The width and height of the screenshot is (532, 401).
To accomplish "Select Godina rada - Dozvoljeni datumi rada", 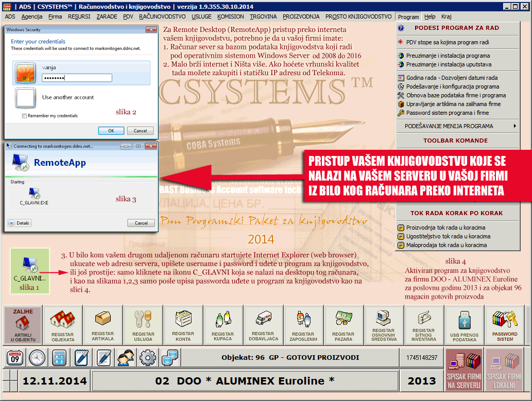I will coord(458,78).
